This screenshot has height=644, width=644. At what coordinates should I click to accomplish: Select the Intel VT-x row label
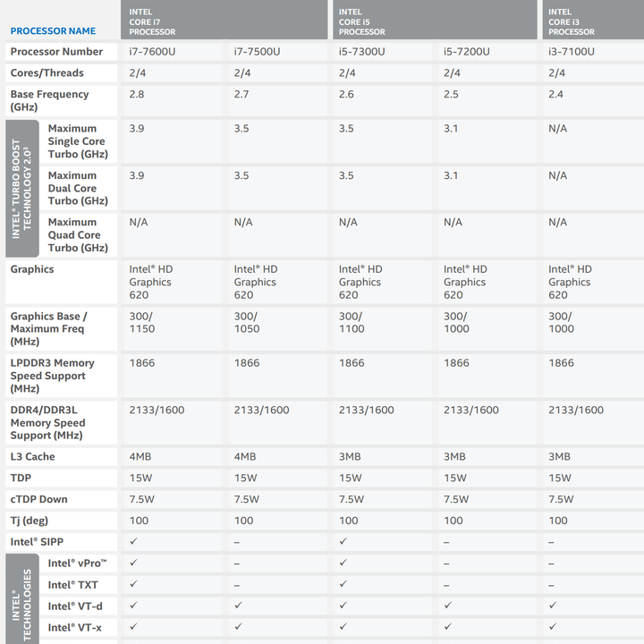(x=75, y=628)
